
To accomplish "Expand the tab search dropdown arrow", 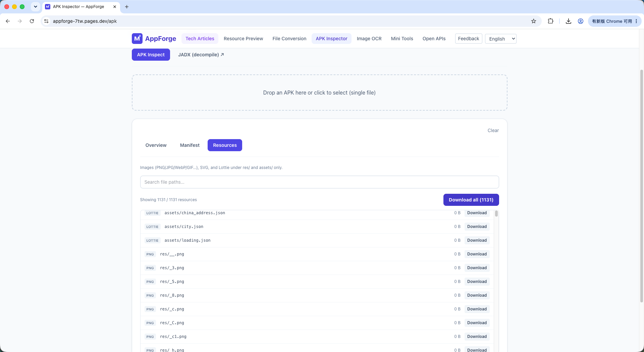I will [x=35, y=7].
